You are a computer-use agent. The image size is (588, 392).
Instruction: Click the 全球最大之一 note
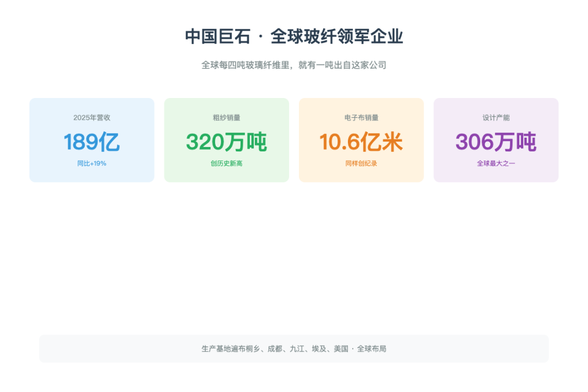496,163
